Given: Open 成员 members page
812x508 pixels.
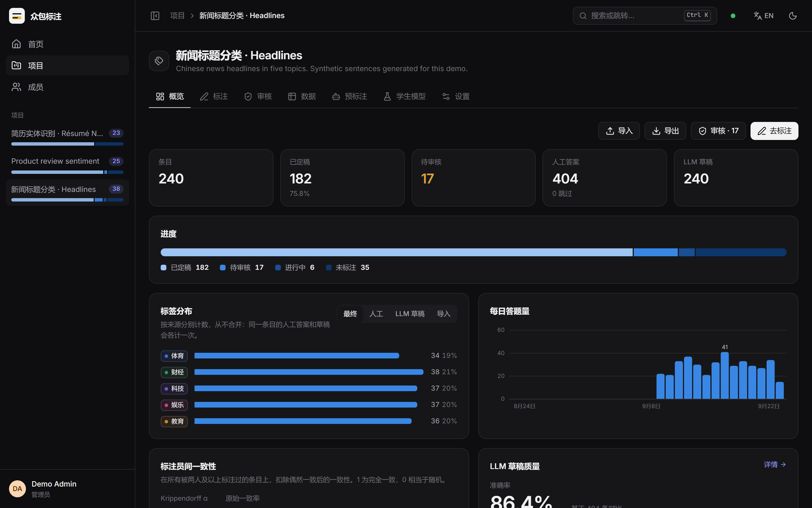Looking at the screenshot, I should click(67, 87).
